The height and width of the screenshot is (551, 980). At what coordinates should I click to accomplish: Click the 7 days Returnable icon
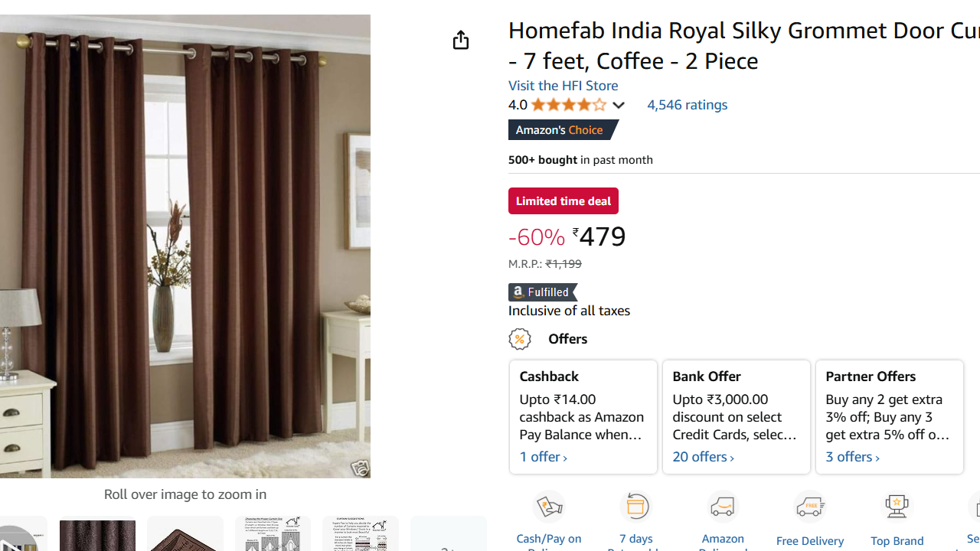636,507
